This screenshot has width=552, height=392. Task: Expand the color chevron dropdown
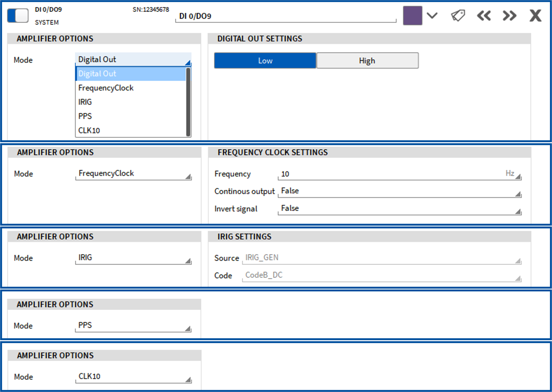tap(432, 16)
